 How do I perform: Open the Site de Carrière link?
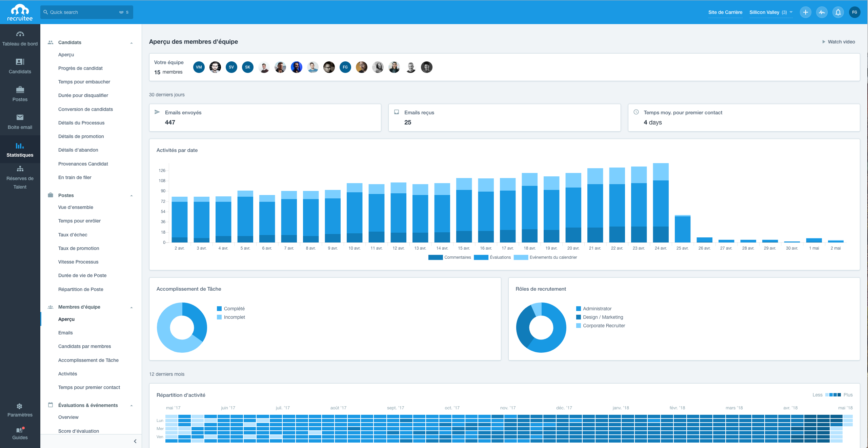725,12
